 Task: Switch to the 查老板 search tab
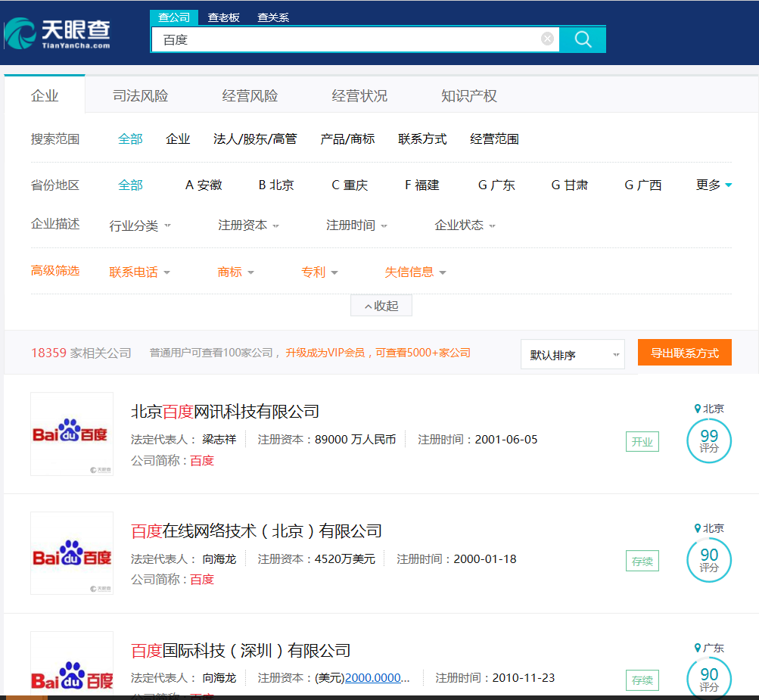pos(224,17)
